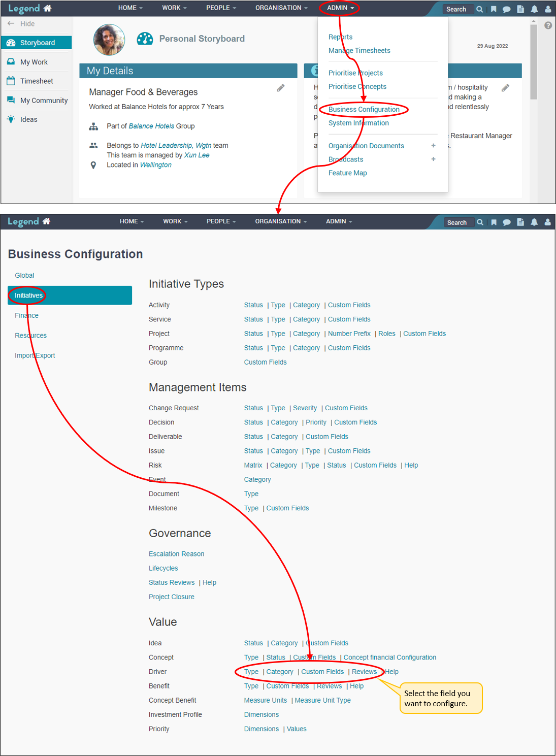Open ADMIN dropdown above the Business Configuration heading
The height and width of the screenshot is (756, 556).
[x=339, y=221]
